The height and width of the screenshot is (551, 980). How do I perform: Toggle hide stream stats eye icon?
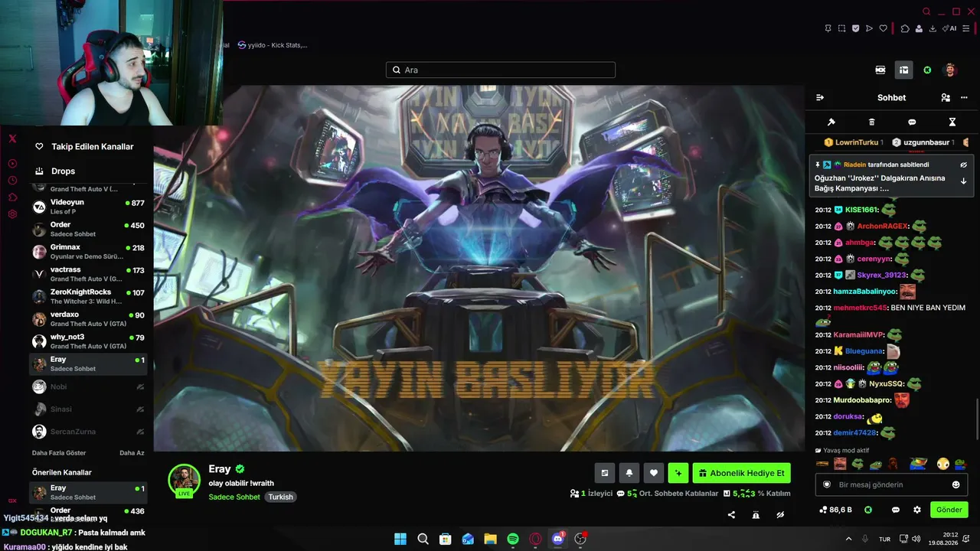(780, 515)
